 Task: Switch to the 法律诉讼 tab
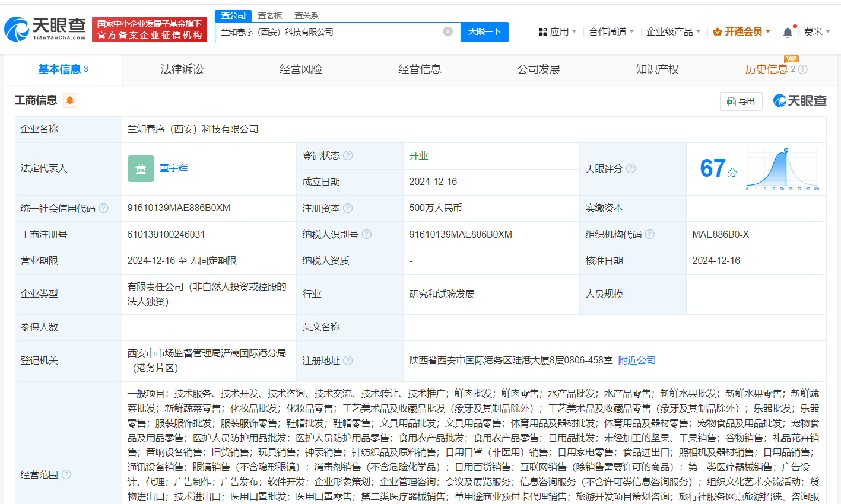[182, 69]
